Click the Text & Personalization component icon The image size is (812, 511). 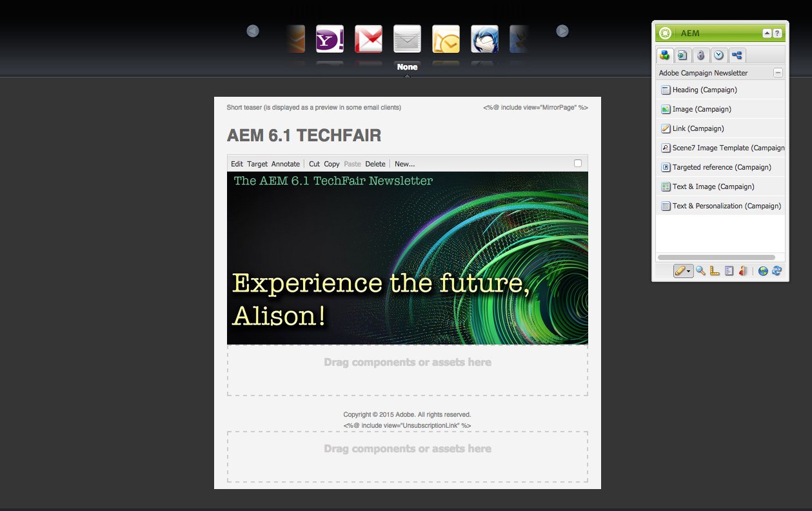coord(666,206)
